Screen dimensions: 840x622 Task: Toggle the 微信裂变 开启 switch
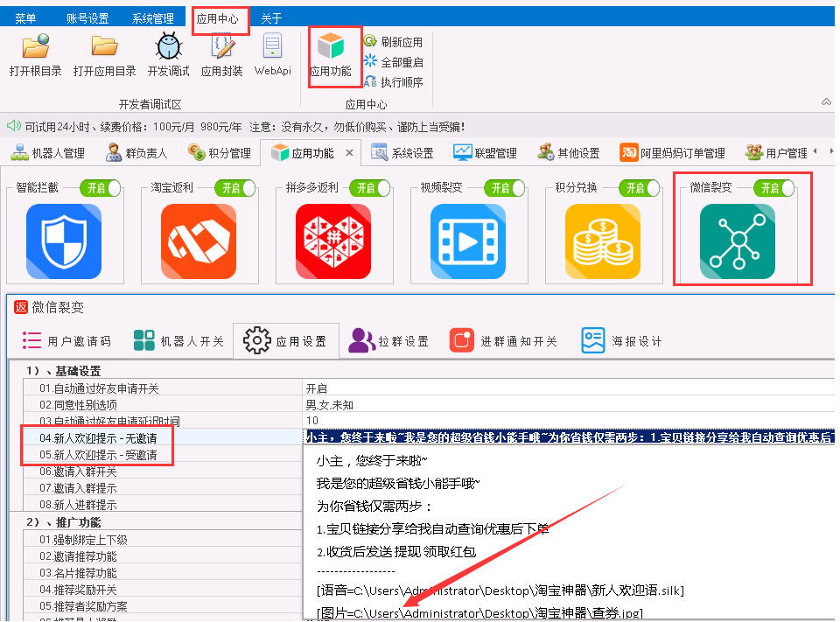[x=774, y=188]
